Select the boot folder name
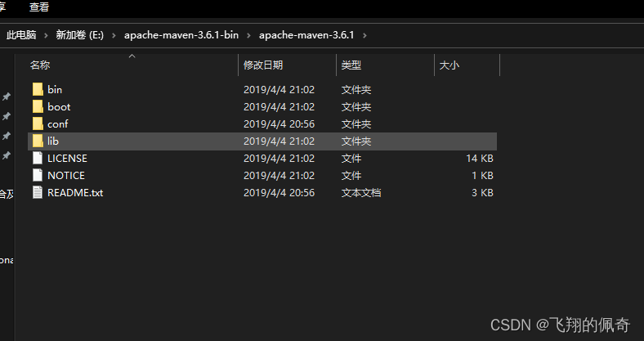The image size is (644, 341). tap(59, 106)
